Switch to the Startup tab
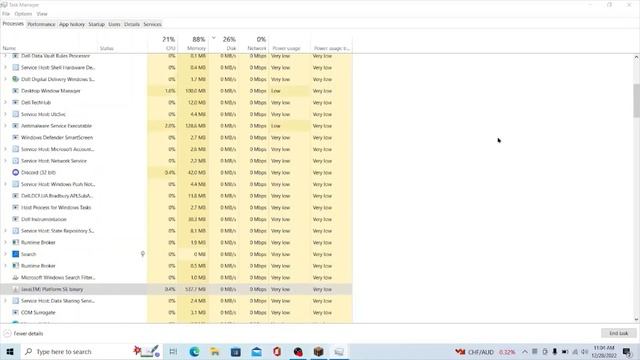Viewport: 640px width, 360px height. tap(97, 24)
